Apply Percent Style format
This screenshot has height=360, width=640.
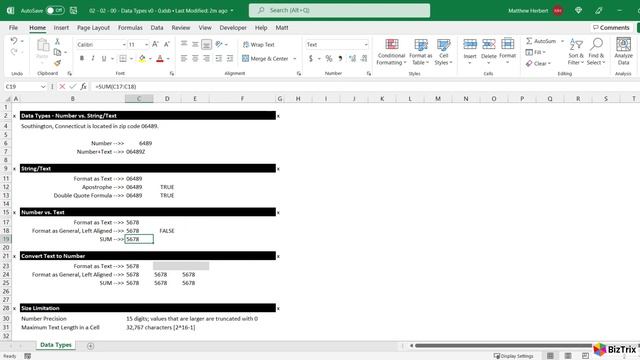[329, 59]
